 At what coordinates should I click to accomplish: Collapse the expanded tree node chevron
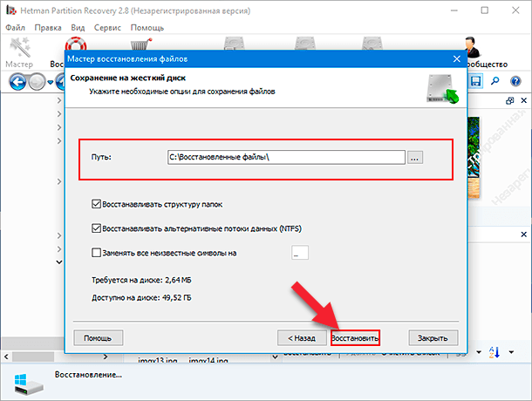point(59,262)
